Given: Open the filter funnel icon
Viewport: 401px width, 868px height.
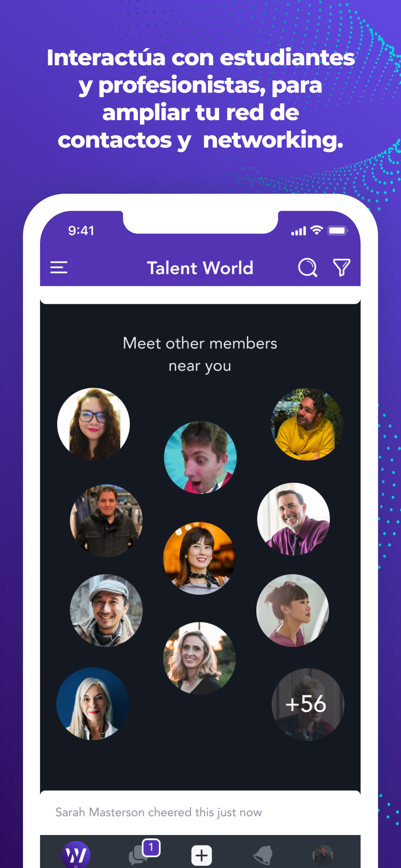Looking at the screenshot, I should tap(342, 267).
